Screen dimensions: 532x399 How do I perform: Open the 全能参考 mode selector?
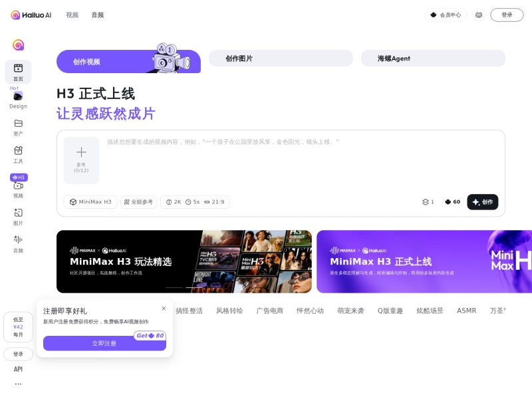tap(138, 202)
